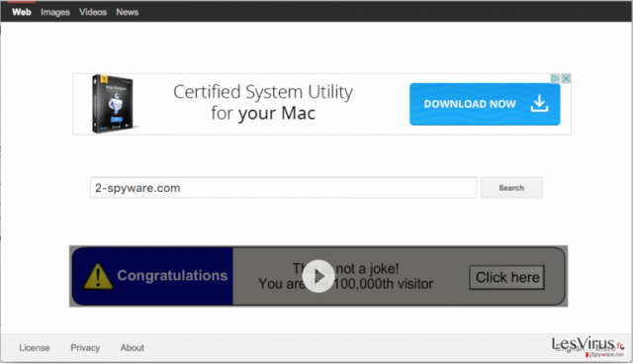Close the MacKeeper ad with X icon
633x364 pixels.
(566, 78)
